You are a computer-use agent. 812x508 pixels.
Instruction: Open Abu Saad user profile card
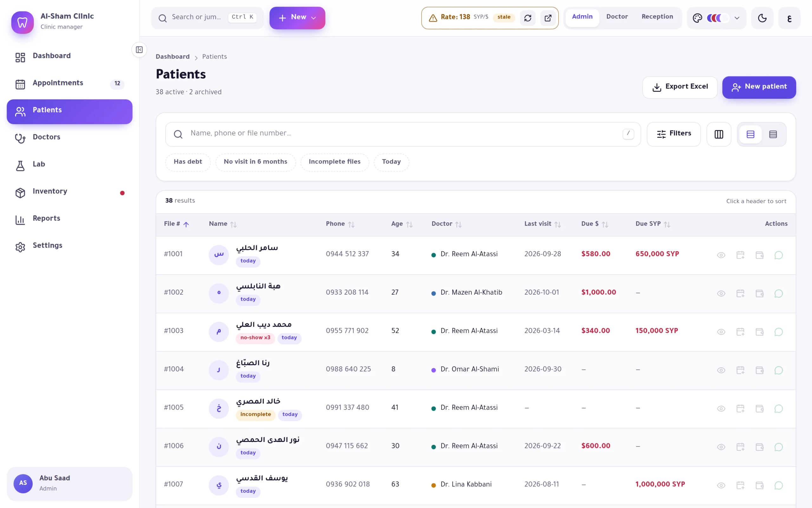click(x=69, y=484)
